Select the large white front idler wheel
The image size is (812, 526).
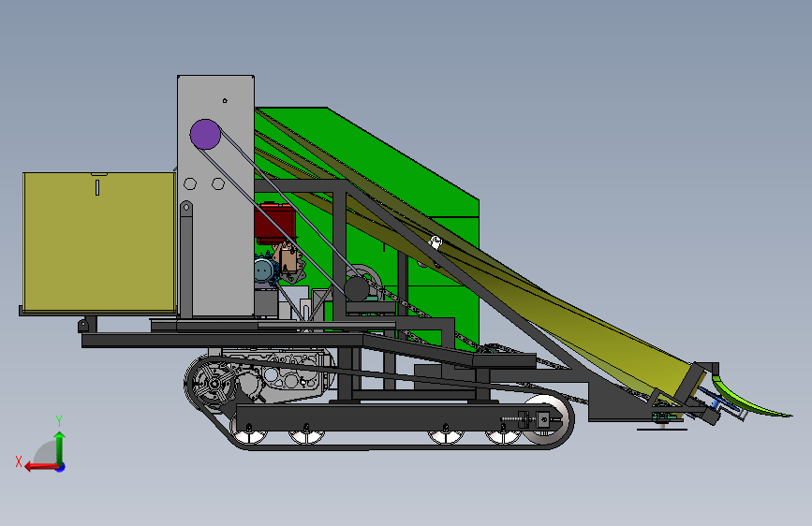coord(545,420)
